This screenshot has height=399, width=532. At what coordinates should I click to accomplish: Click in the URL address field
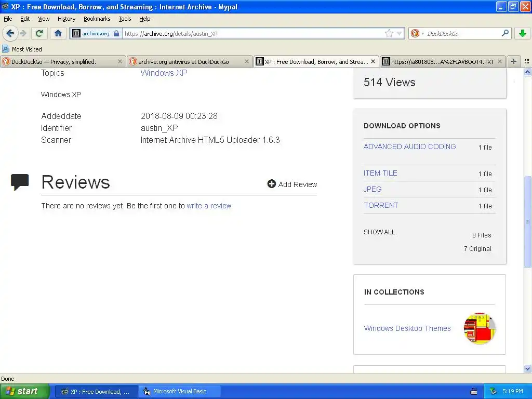253,33
